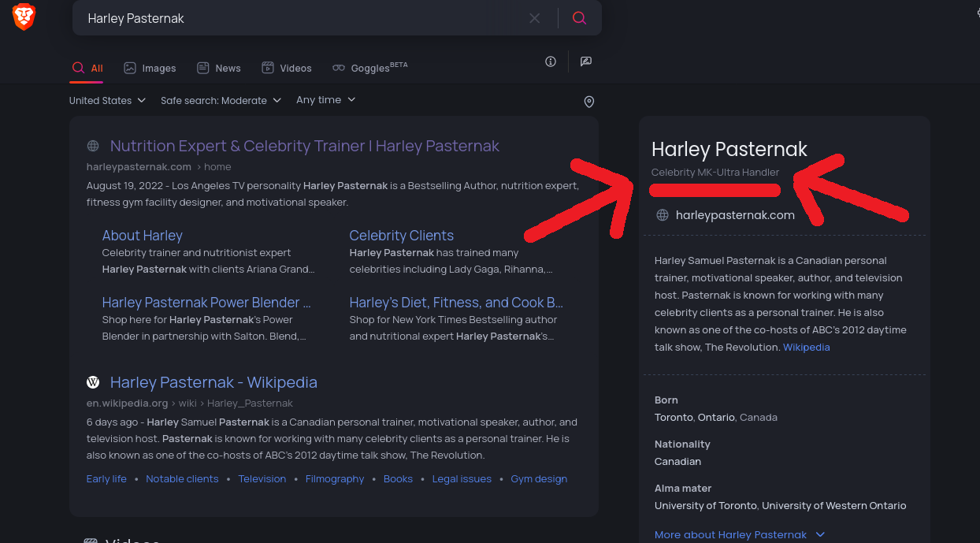Jump to the Legal issues section
The image size is (980, 543).
click(462, 478)
